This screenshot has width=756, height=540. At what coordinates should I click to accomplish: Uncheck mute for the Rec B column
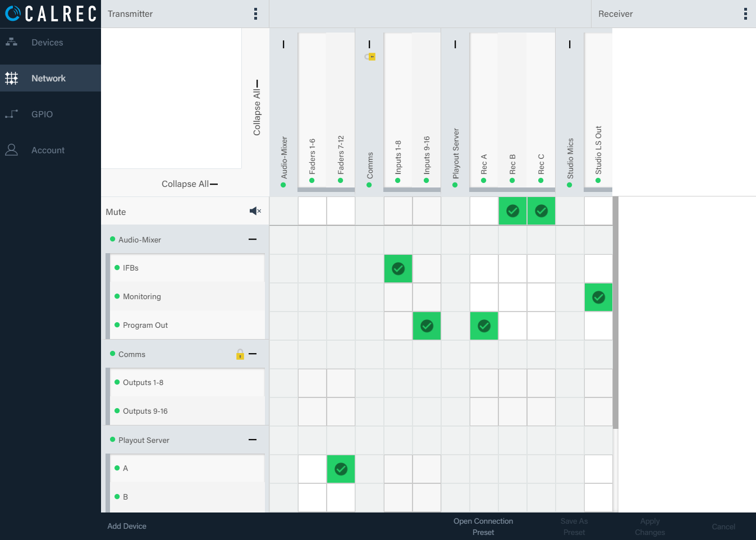512,211
